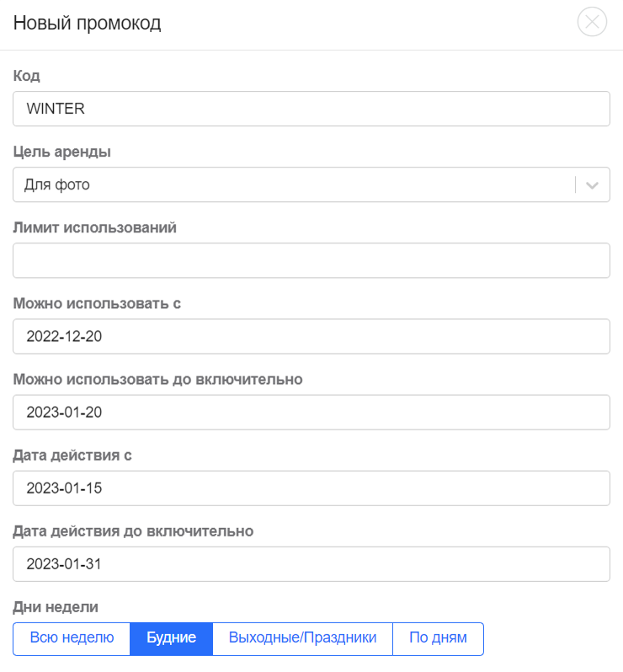Click the empty Лимит использований field
This screenshot has height=672, width=623.
coord(311,260)
